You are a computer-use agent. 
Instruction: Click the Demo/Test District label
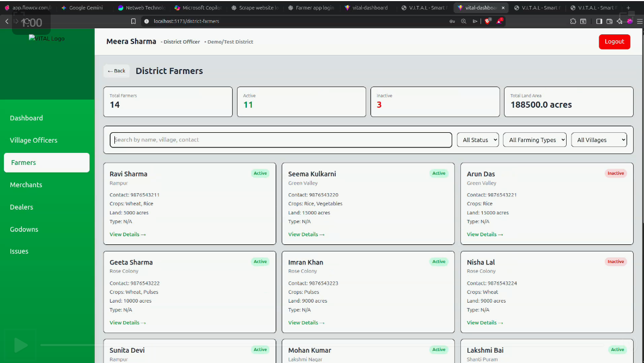tap(230, 42)
